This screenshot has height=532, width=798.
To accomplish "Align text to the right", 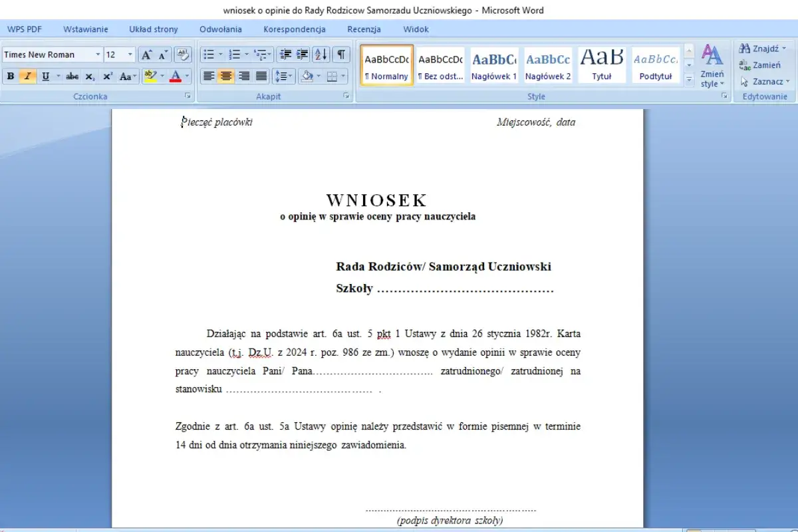I will [x=243, y=76].
